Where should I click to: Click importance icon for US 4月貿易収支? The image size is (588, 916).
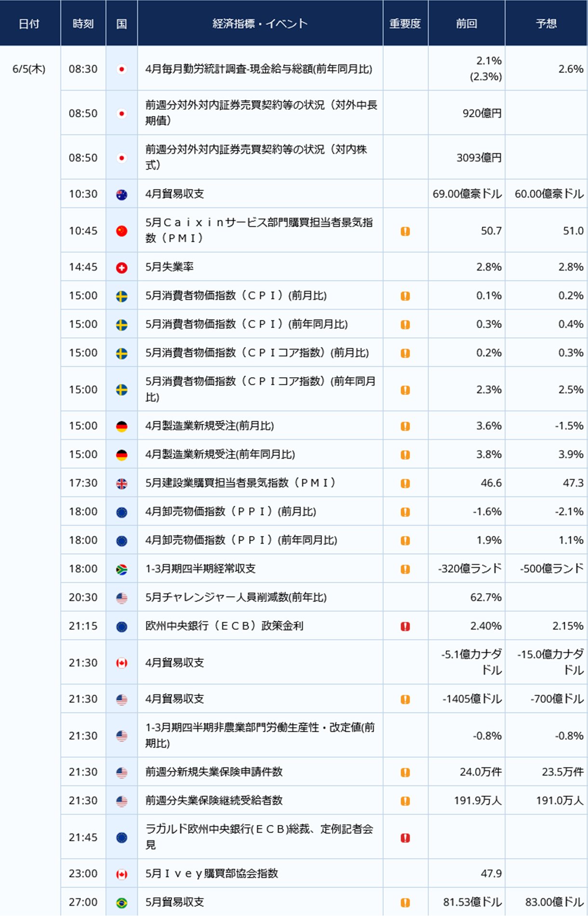pyautogui.click(x=405, y=699)
